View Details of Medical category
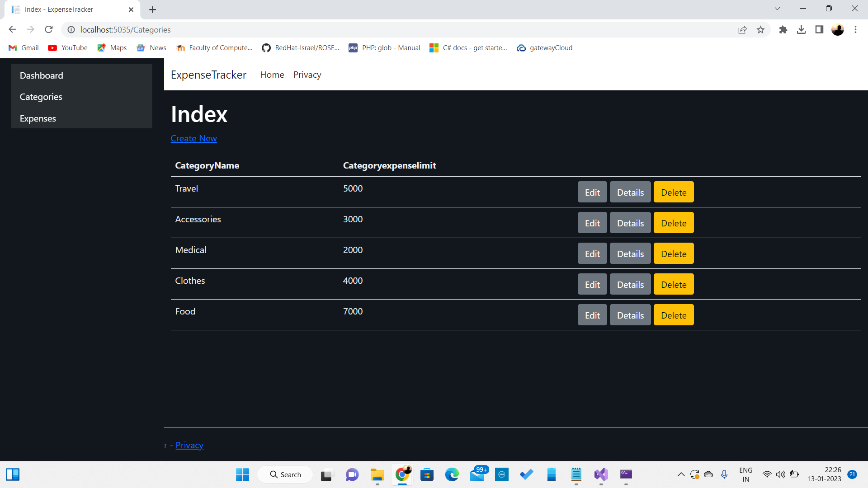 [x=630, y=253]
